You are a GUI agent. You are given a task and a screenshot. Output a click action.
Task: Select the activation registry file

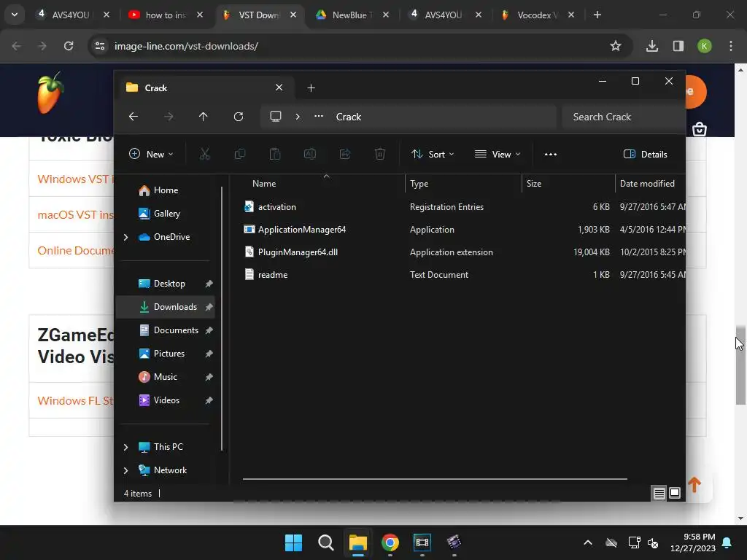276,206
